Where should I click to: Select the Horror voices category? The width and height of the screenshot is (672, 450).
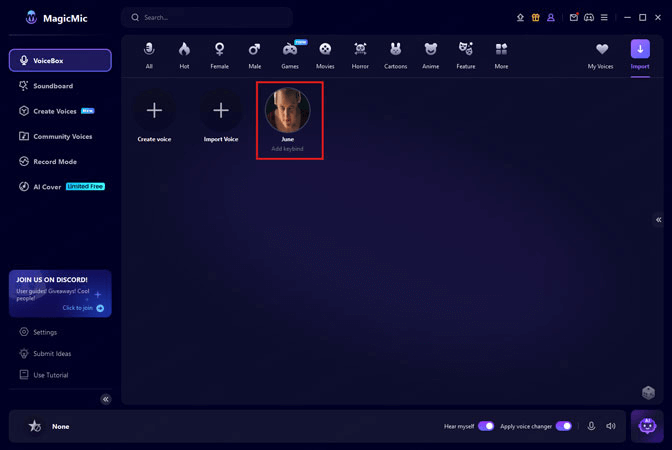pos(360,55)
